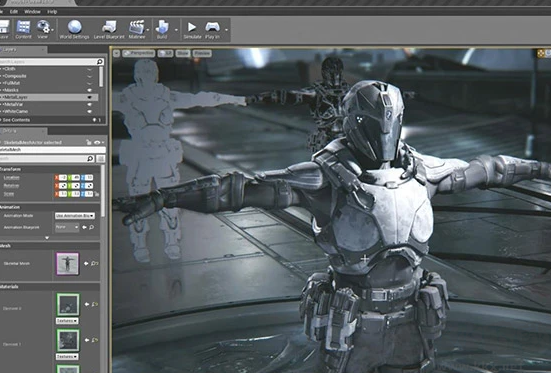Open World Settings from the toolbar
This screenshot has height=373, width=551.
coord(74,29)
